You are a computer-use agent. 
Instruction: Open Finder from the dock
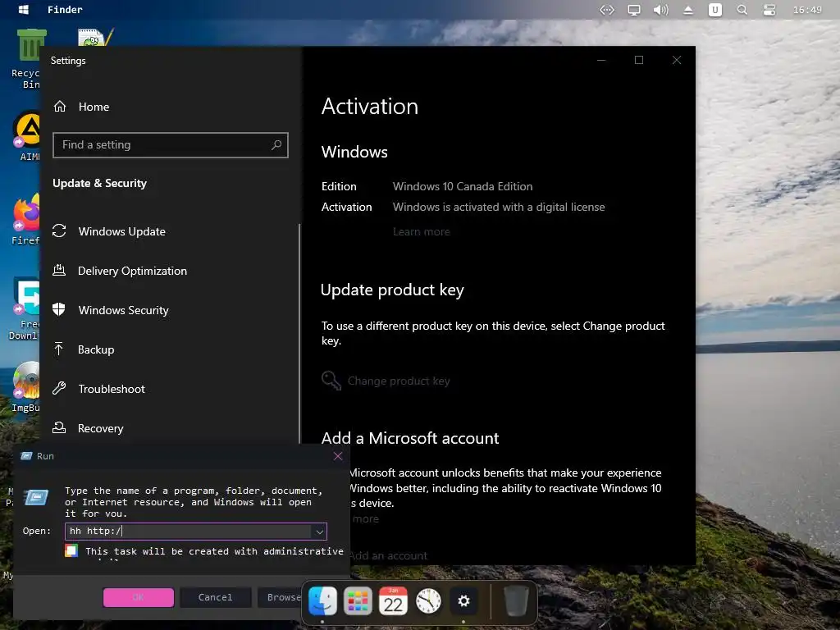tap(322, 601)
